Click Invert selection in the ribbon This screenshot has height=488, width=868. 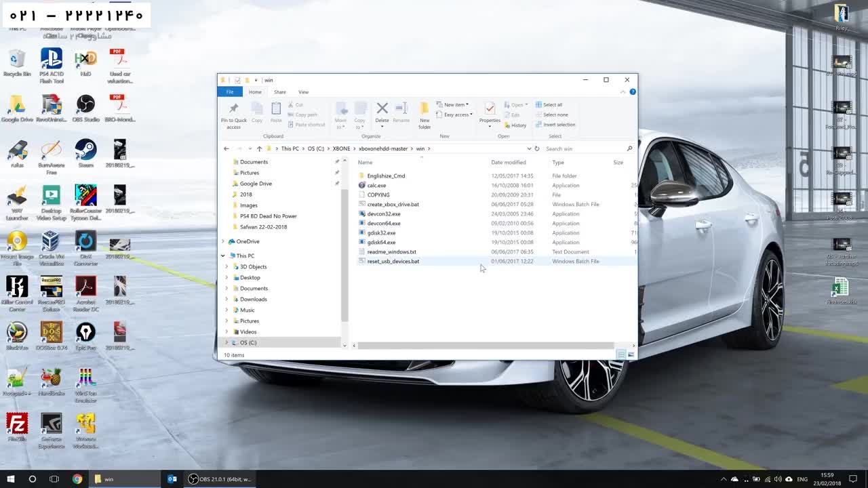555,125
